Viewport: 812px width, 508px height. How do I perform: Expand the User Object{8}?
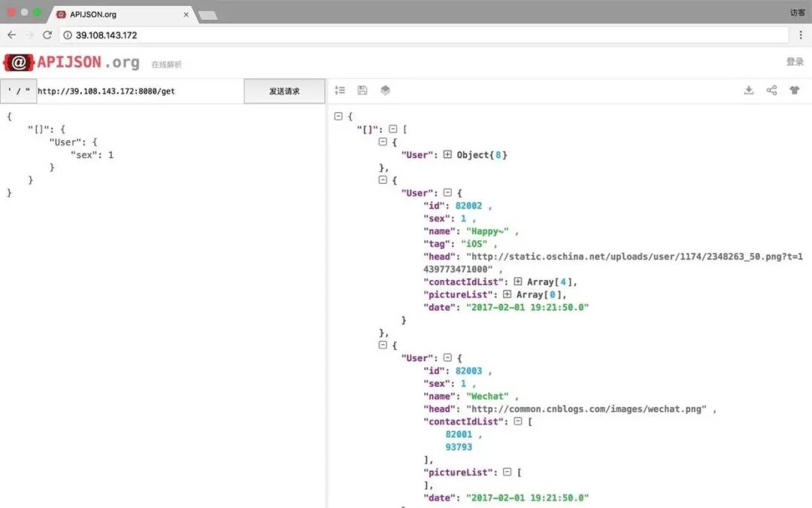pyautogui.click(x=447, y=154)
